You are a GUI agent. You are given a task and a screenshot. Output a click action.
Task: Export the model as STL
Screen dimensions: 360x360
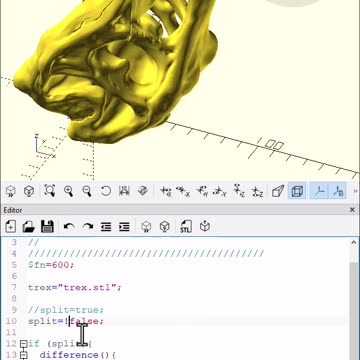(186, 227)
